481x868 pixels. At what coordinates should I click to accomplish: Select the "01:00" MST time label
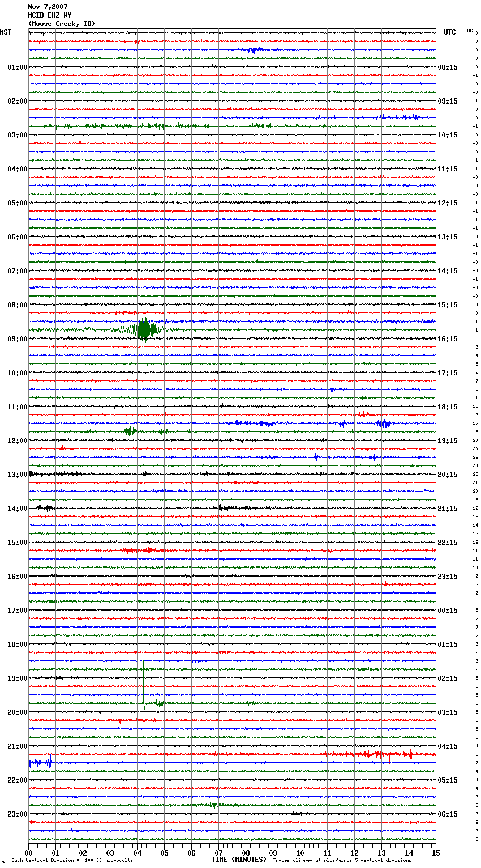[x=18, y=67]
